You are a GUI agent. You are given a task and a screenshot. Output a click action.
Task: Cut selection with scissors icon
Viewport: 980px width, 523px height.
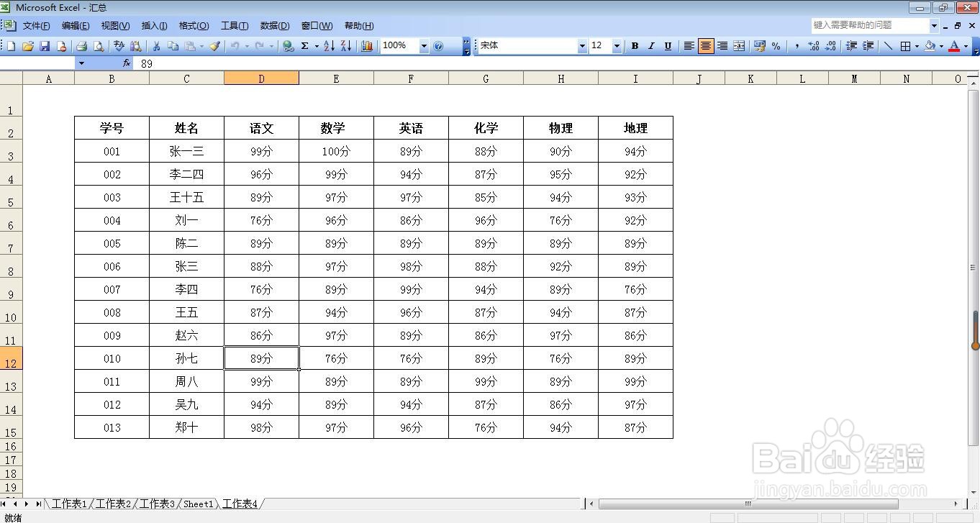[x=156, y=45]
